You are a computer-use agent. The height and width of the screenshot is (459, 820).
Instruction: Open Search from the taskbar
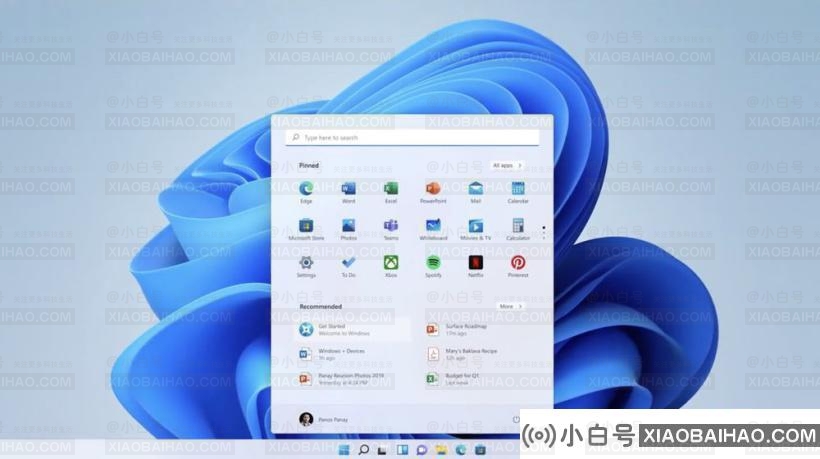pyautogui.click(x=363, y=450)
